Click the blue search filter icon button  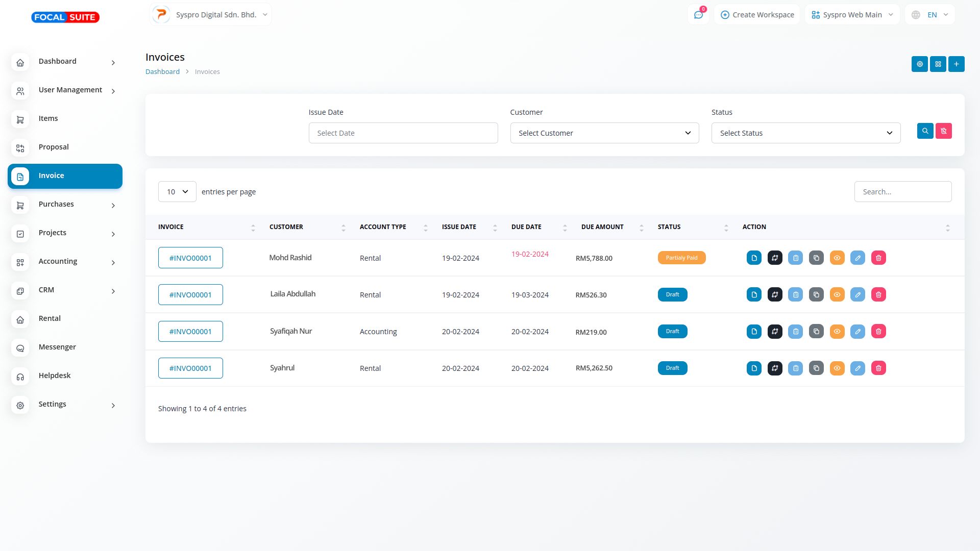click(925, 131)
